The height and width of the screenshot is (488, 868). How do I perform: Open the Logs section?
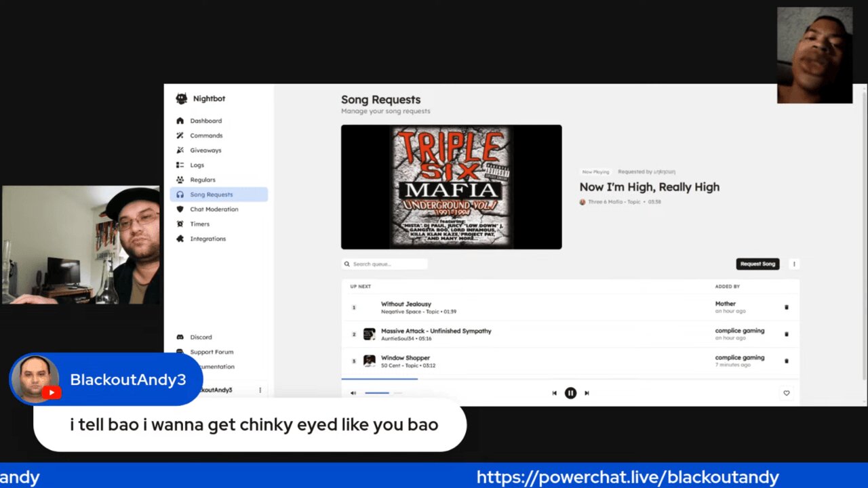[197, 165]
